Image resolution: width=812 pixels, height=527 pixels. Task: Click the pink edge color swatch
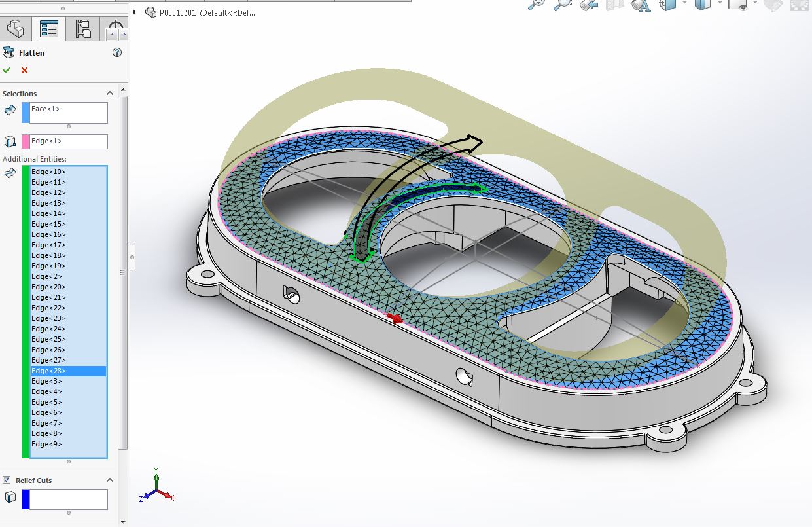point(26,141)
